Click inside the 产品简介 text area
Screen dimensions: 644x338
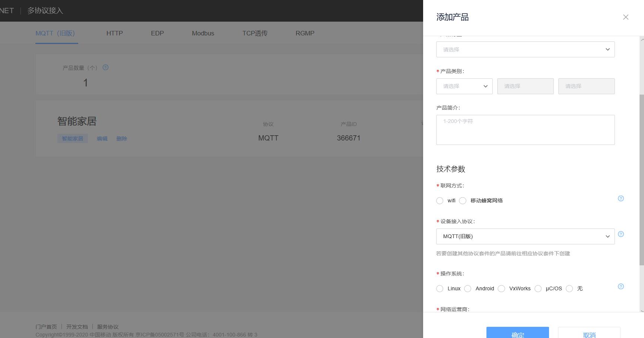pyautogui.click(x=525, y=129)
